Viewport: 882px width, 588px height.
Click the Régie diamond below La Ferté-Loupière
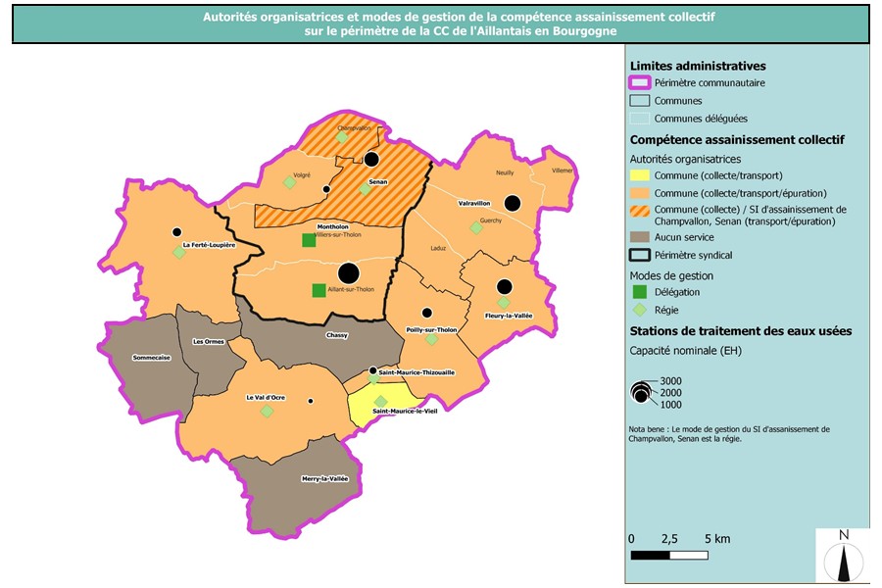coord(179,252)
